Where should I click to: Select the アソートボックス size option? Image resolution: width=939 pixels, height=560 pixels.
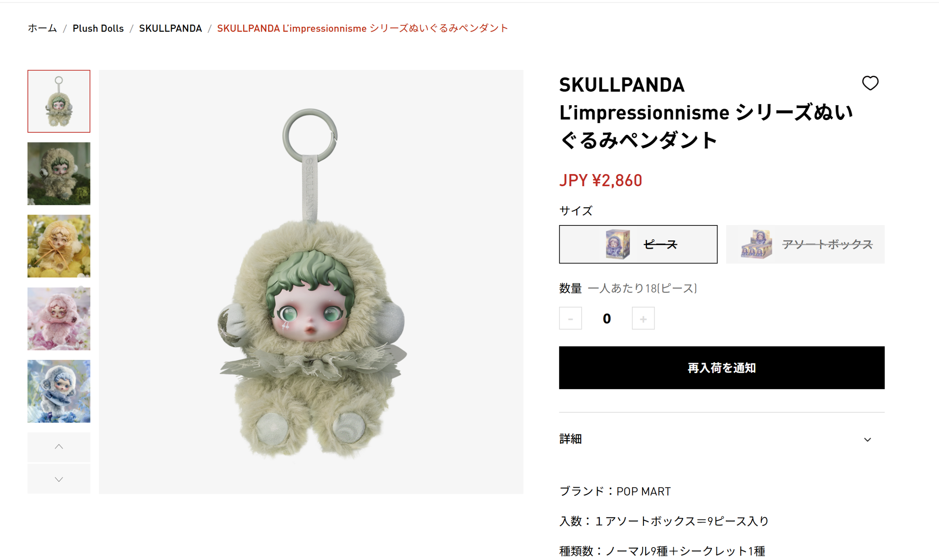805,244
